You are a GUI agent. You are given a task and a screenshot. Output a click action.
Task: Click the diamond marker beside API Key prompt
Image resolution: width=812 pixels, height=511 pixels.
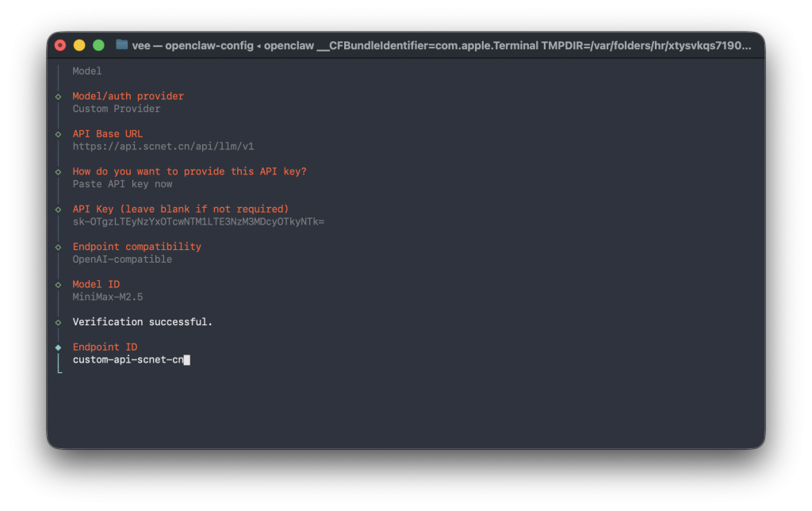58,209
